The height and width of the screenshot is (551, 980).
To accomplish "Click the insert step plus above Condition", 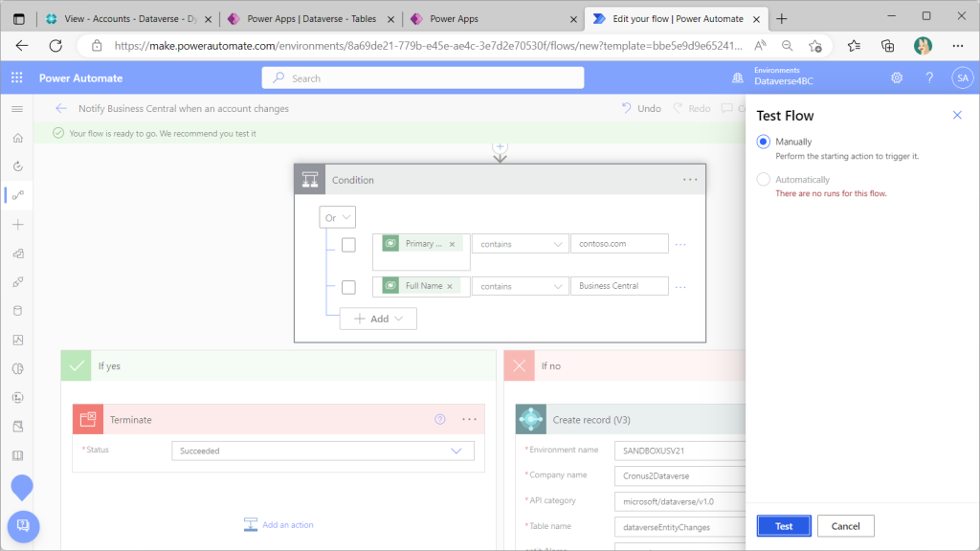I will (500, 146).
